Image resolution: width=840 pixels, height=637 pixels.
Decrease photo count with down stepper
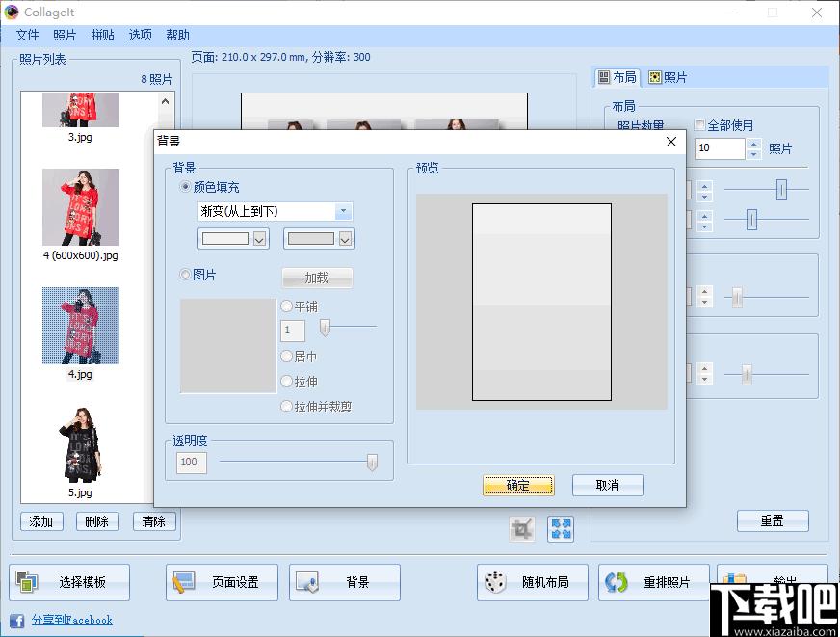point(753,154)
